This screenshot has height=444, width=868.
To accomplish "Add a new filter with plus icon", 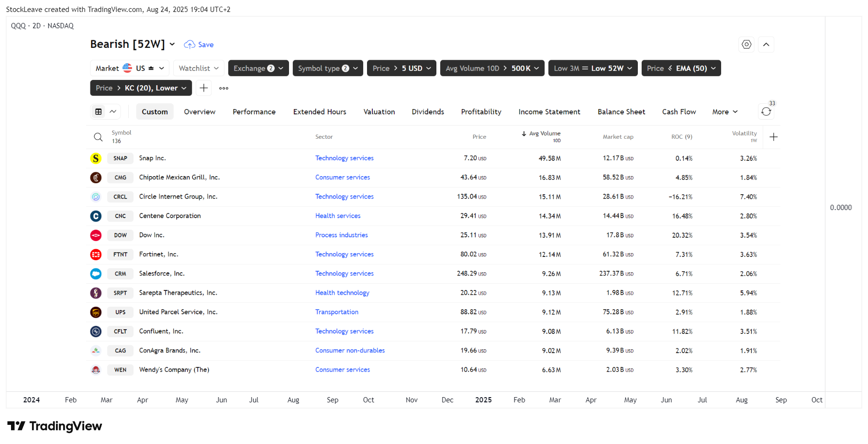I will [x=204, y=88].
